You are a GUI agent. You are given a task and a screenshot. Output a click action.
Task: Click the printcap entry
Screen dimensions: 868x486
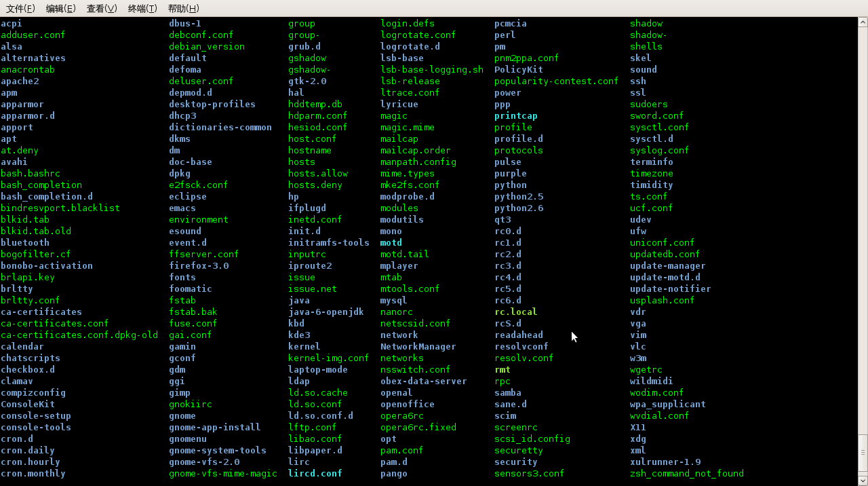pyautogui.click(x=516, y=115)
